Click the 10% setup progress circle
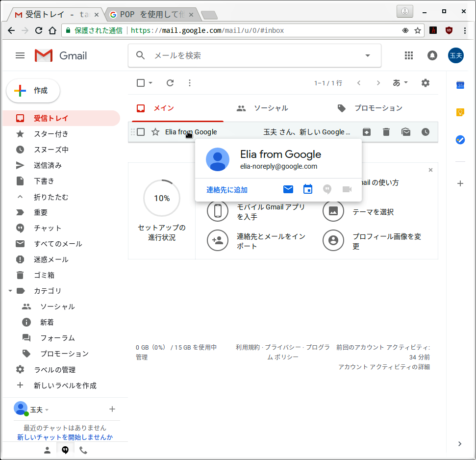 [x=162, y=198]
